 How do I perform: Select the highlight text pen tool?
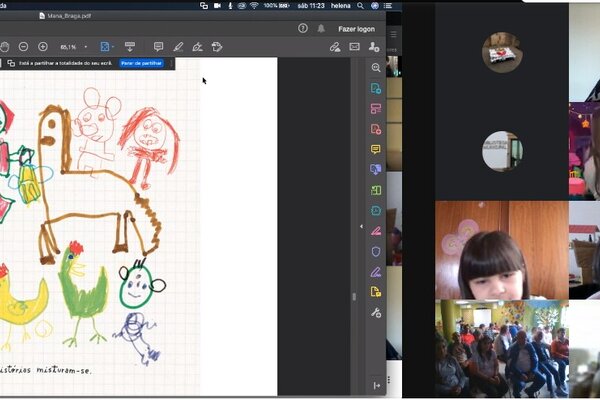coord(178,47)
